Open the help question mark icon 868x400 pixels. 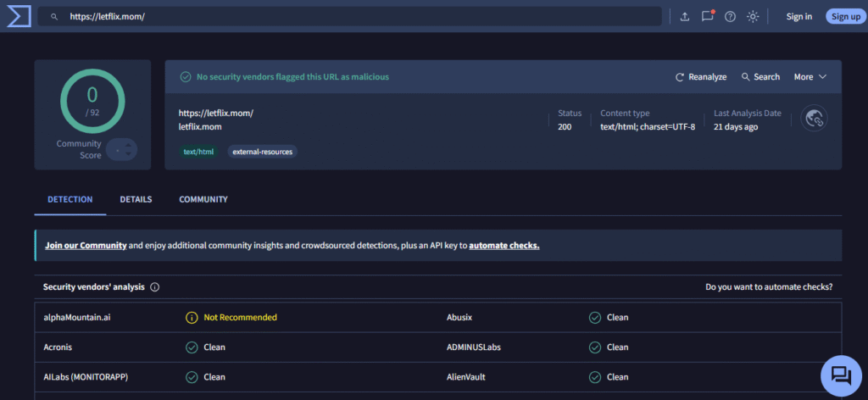[730, 17]
